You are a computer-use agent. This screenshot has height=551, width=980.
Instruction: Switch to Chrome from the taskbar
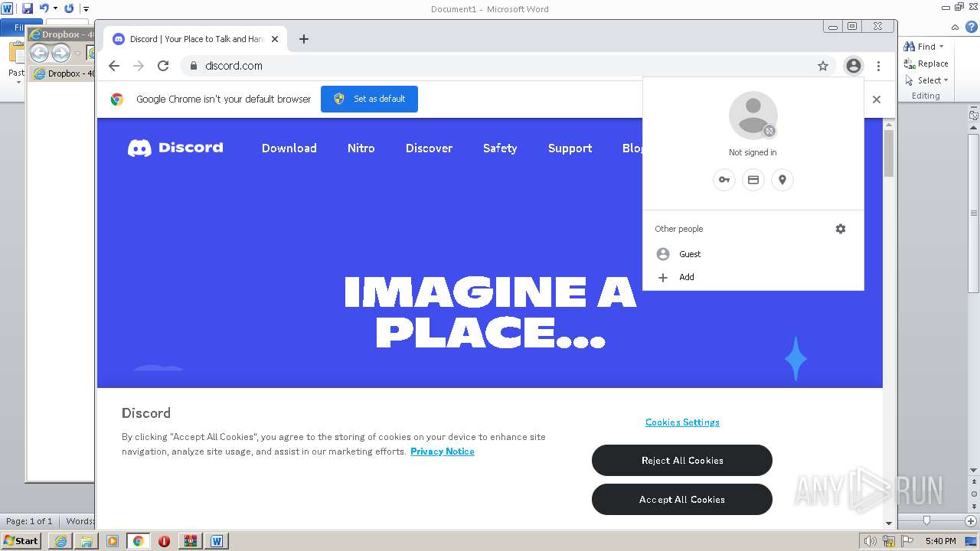pos(138,541)
